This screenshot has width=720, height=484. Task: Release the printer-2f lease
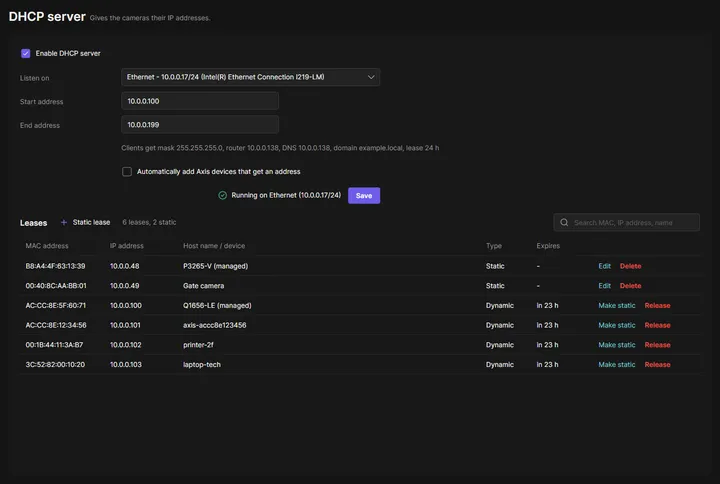(657, 345)
